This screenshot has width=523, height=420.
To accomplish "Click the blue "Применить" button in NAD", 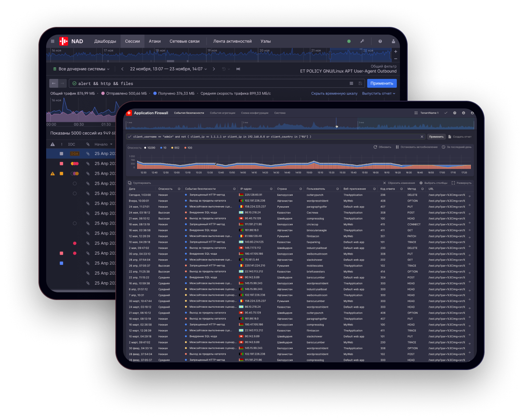I will tap(381, 83).
